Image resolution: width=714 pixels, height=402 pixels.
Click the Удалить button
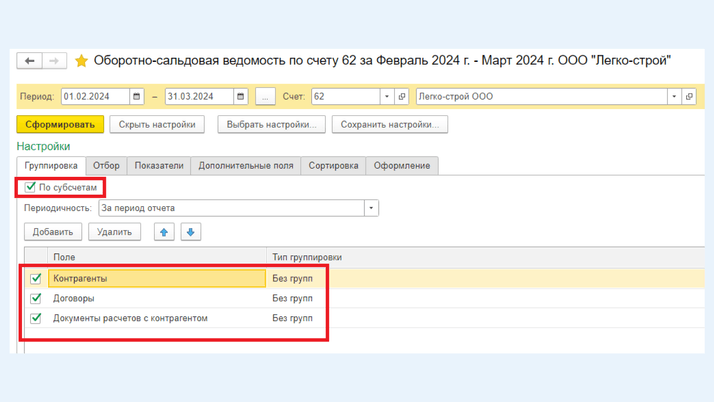coord(114,232)
